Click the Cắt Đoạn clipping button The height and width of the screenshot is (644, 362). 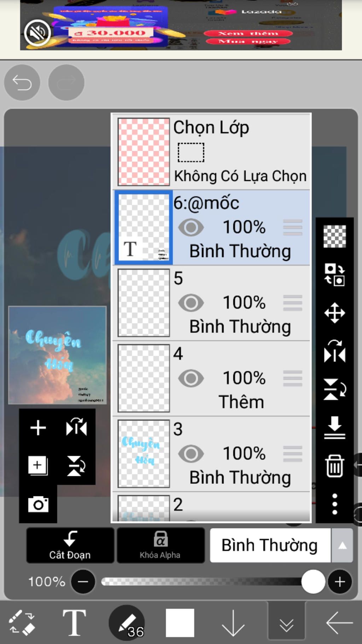point(70,545)
